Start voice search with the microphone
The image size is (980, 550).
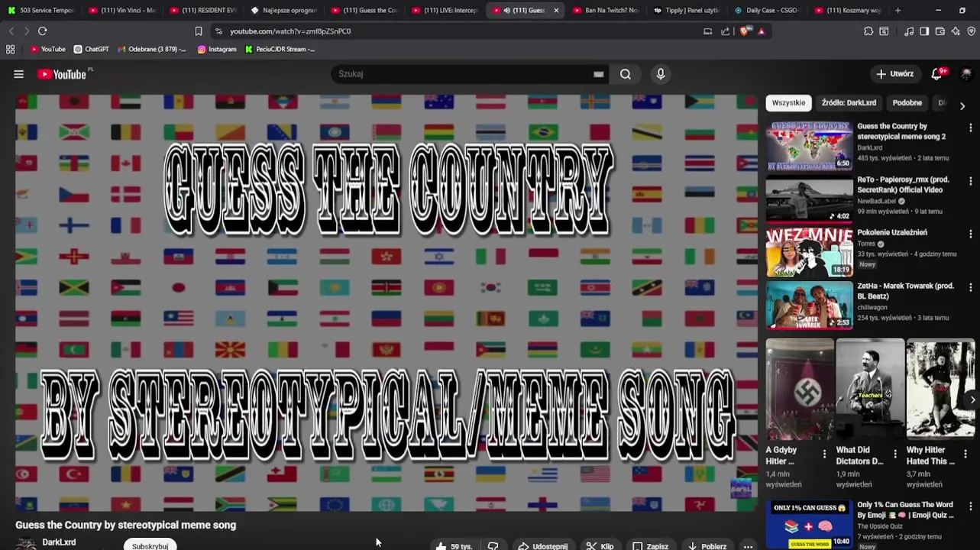661,74
